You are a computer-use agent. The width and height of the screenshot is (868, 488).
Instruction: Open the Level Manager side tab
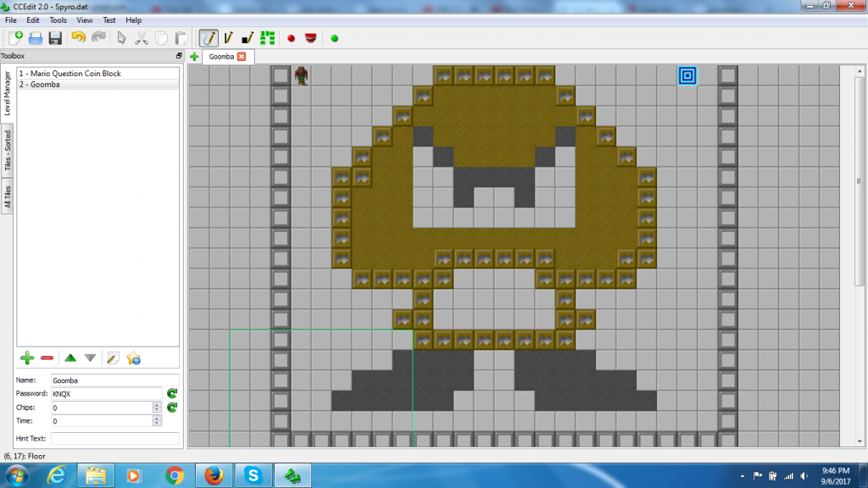[x=7, y=92]
